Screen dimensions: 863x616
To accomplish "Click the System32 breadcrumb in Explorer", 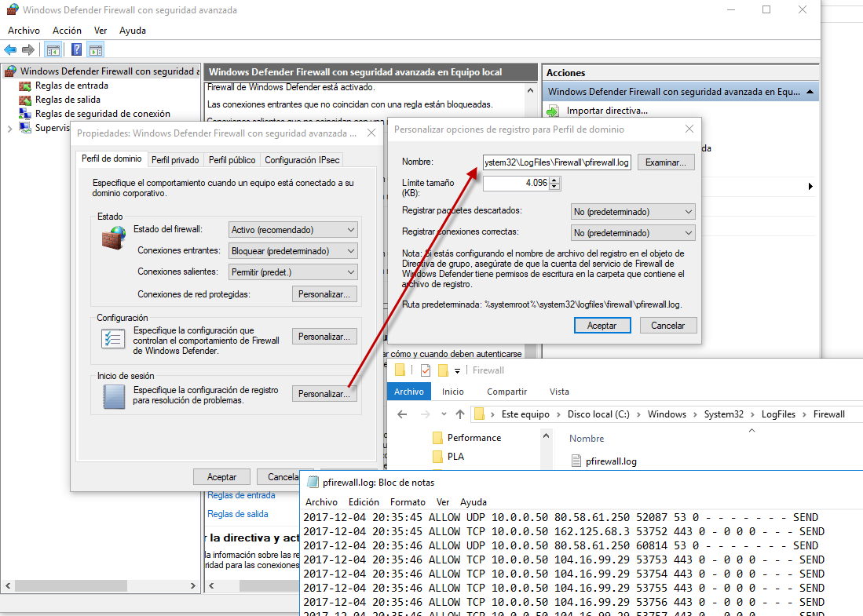I will [724, 414].
